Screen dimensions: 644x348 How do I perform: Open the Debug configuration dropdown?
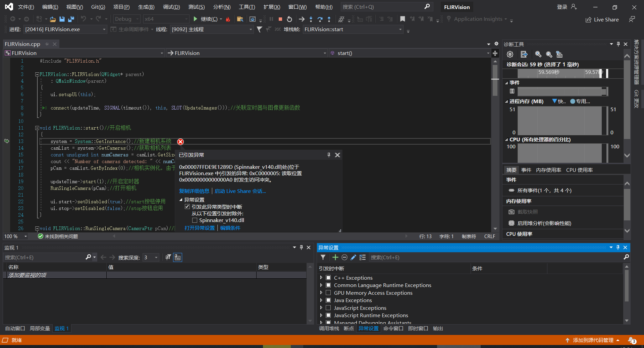pos(126,19)
